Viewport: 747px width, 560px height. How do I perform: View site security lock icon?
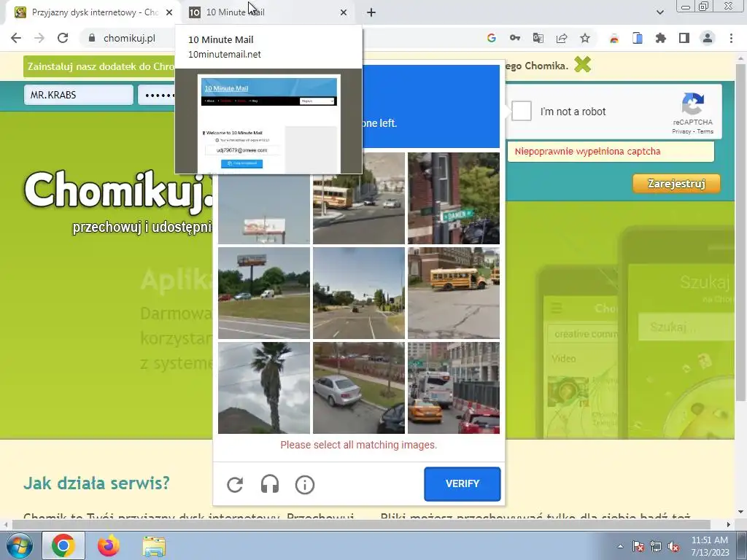(x=92, y=38)
